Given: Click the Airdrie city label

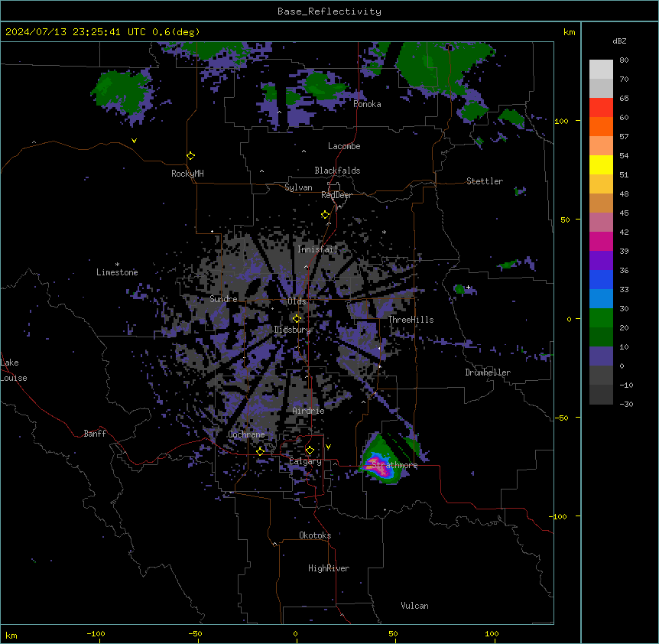Looking at the screenshot, I should [x=309, y=411].
